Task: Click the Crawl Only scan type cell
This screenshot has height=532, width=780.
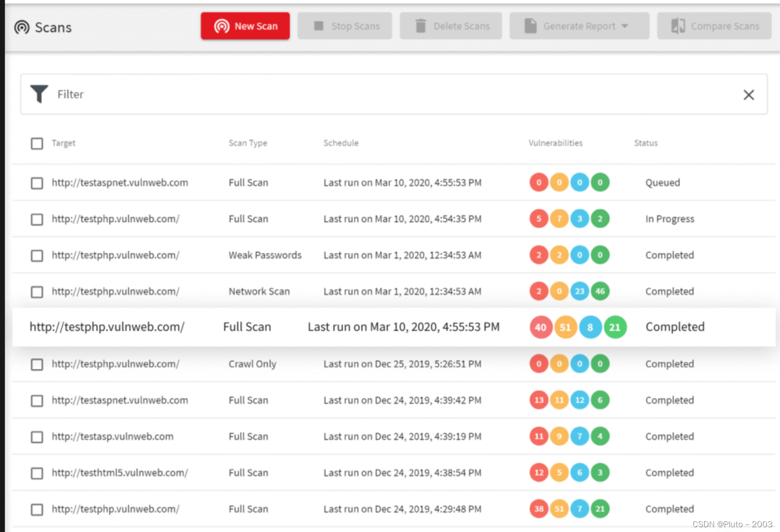Action: tap(252, 364)
